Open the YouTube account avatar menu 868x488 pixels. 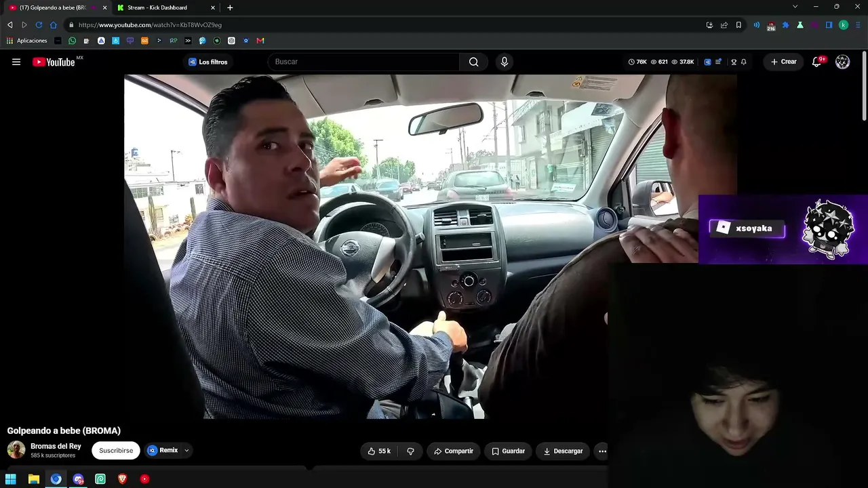[x=842, y=62]
